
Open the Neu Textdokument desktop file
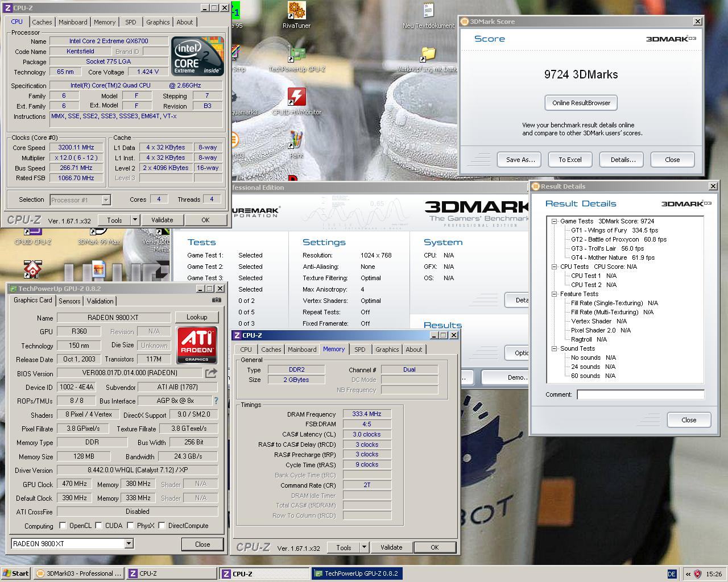tap(428, 15)
